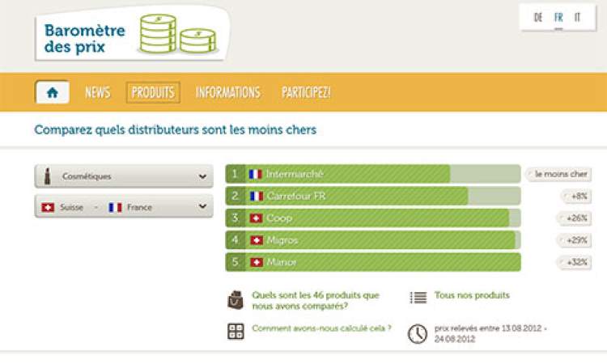The image size is (607, 364).
Task: Switch language to FR
Action: click(558, 18)
